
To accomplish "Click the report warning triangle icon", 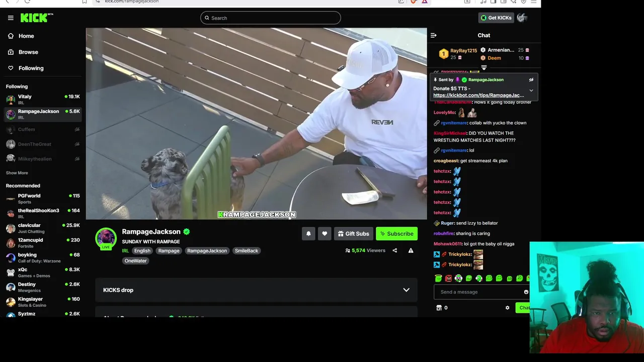I will pyautogui.click(x=411, y=250).
